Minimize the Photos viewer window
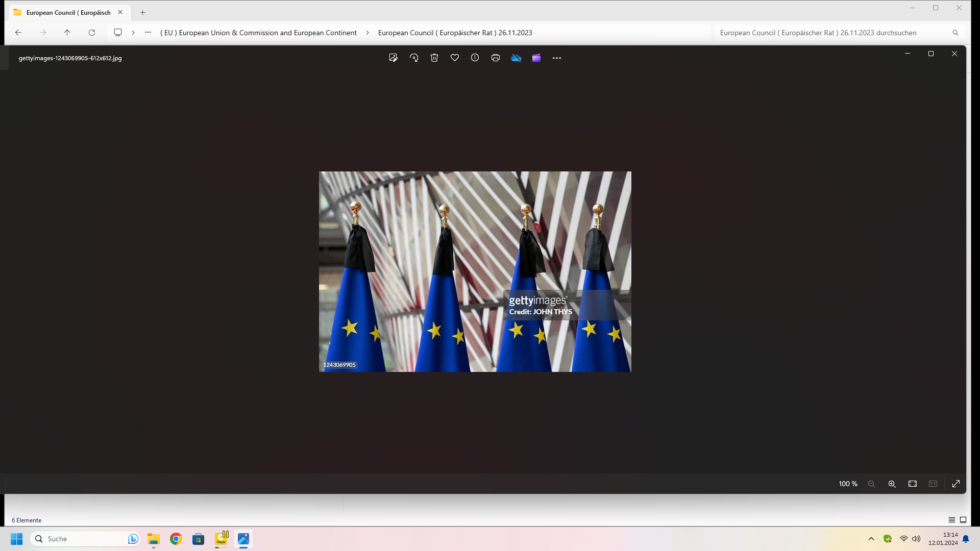 point(908,54)
